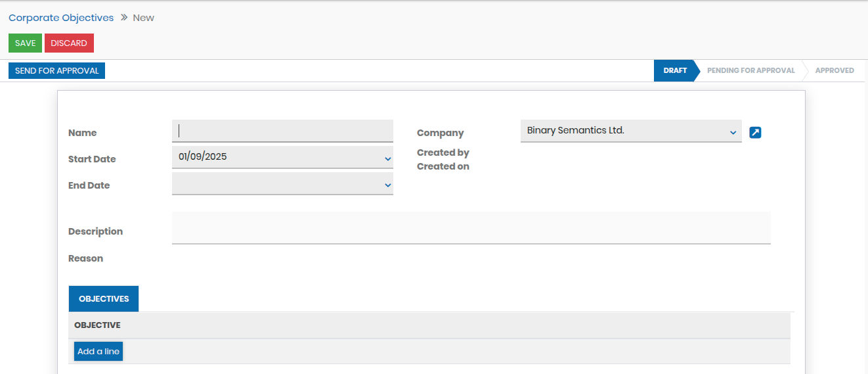Screen dimensions: 868x374
Task: Click the Company field with Binary Semantics Ltd.
Action: point(624,131)
